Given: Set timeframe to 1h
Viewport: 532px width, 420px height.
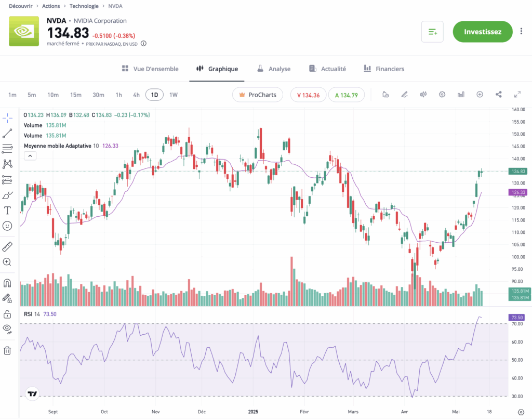Looking at the screenshot, I should [x=119, y=95].
